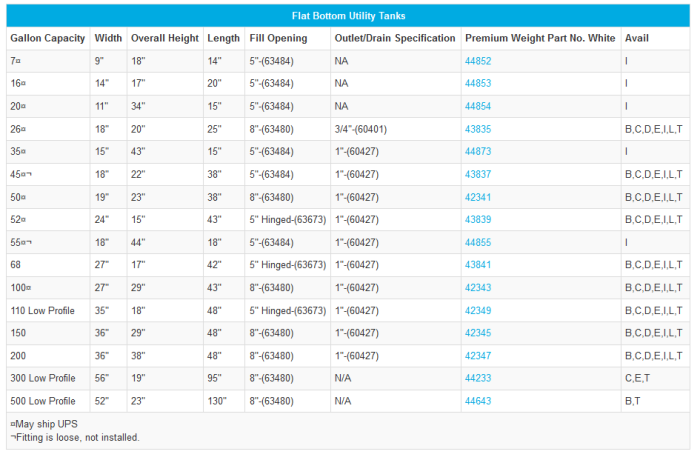700x460 pixels.
Task: Click the 43837 part number
Action: click(x=478, y=174)
